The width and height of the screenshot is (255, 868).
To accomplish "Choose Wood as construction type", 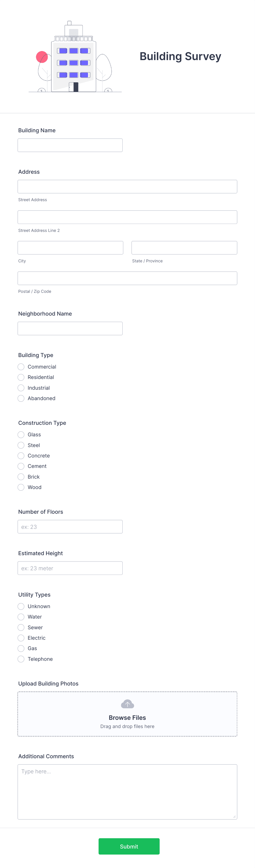I will (21, 487).
